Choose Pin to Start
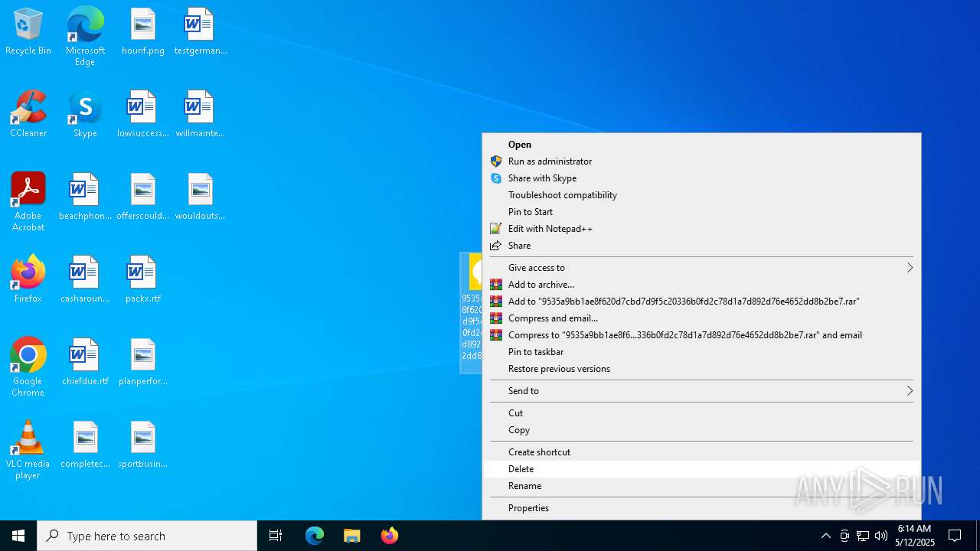980x551 pixels. [x=701, y=212]
